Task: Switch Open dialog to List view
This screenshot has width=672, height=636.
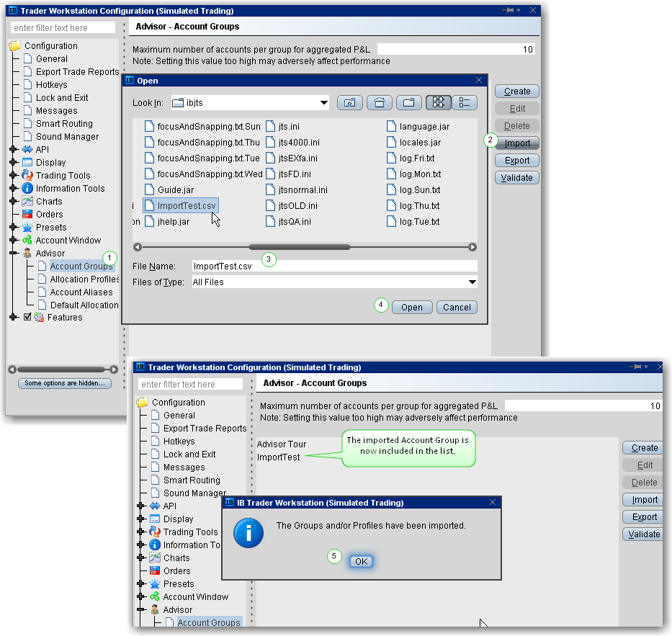Action: (x=439, y=102)
